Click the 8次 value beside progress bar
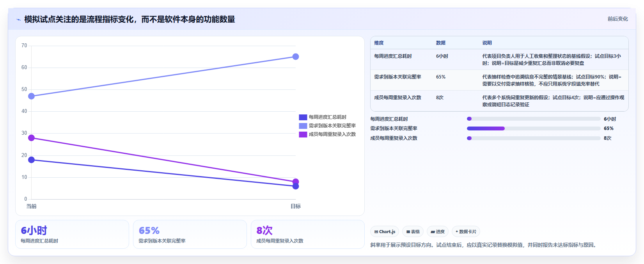This screenshot has height=264, width=644. coord(607,138)
